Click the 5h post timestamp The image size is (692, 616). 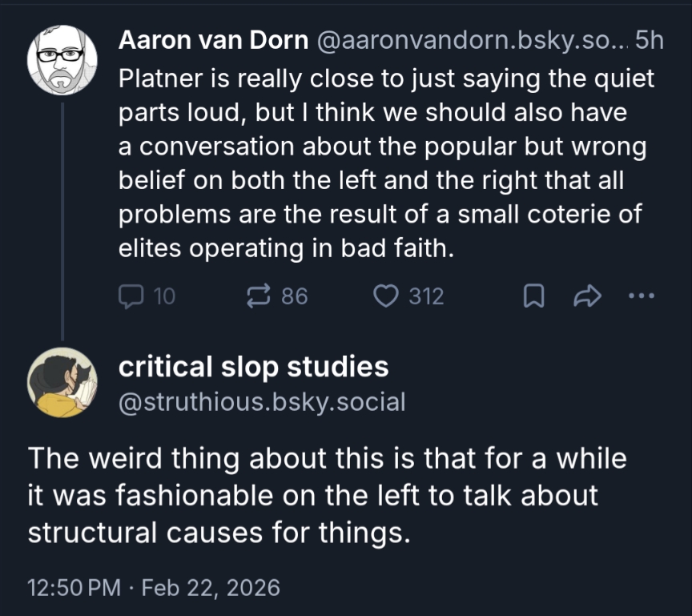tap(650, 40)
